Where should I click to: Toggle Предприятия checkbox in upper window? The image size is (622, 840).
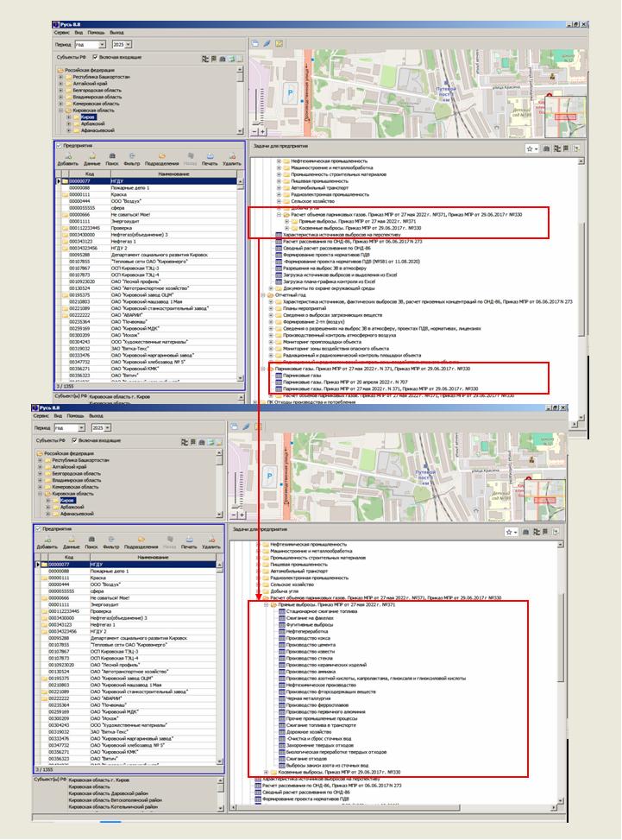point(59,146)
